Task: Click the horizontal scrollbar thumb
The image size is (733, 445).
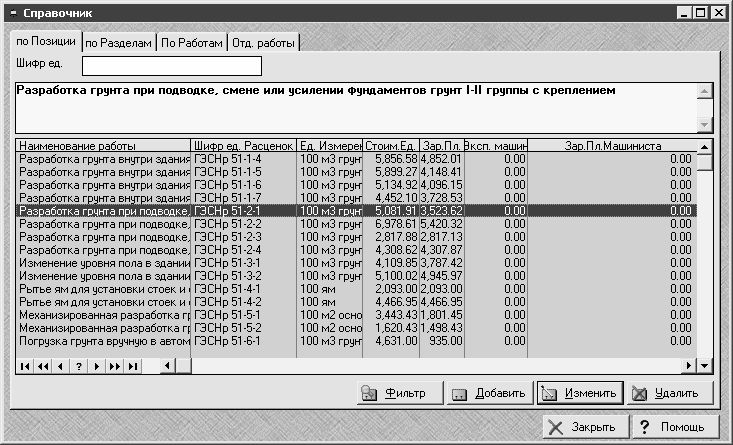Action: (183, 366)
